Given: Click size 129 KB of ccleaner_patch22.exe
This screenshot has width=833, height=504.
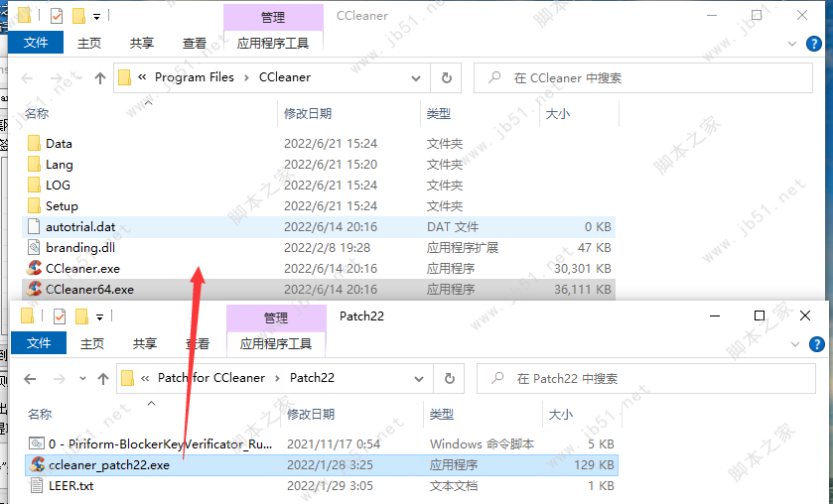Looking at the screenshot, I should tap(594, 464).
